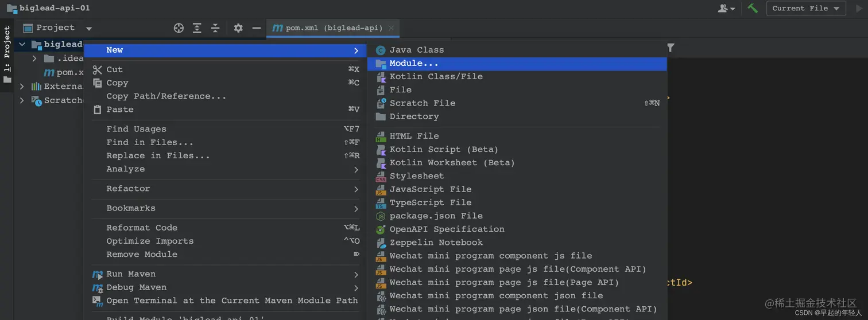Image resolution: width=868 pixels, height=320 pixels.
Task: Click the locate/select opened file target icon
Action: pos(179,28)
